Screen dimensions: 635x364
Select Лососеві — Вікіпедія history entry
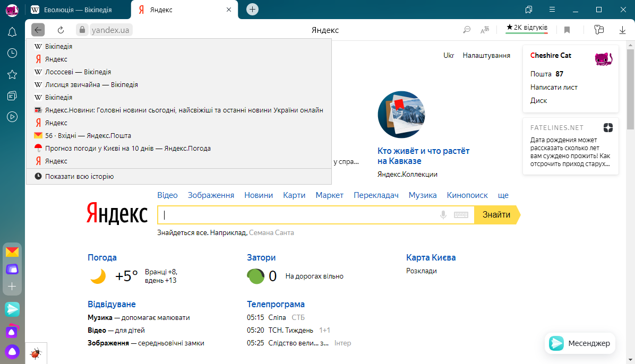point(178,72)
